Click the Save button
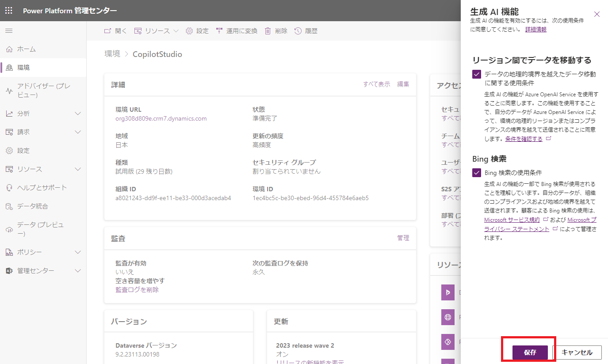608x364 pixels. (x=530, y=353)
